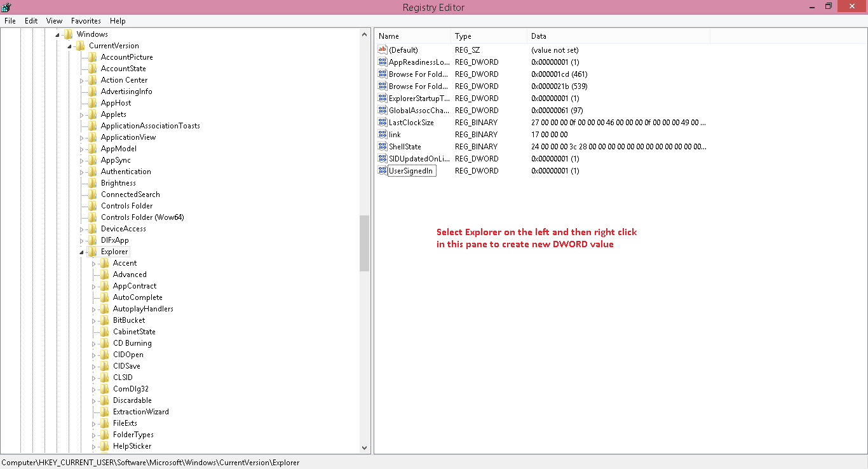
Task: Open the File menu
Action: tap(10, 21)
